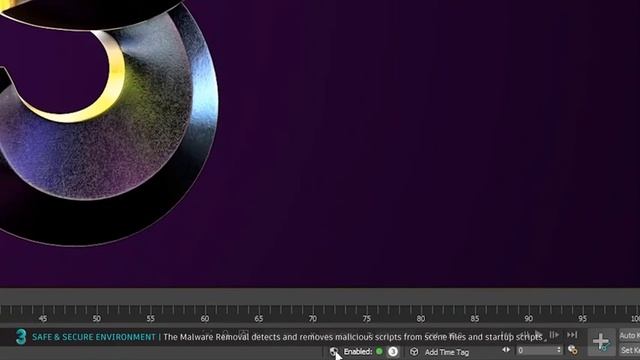Image resolution: width=640 pixels, height=360 pixels.
Task: Toggle the green Enabled indicator
Action: point(379,351)
